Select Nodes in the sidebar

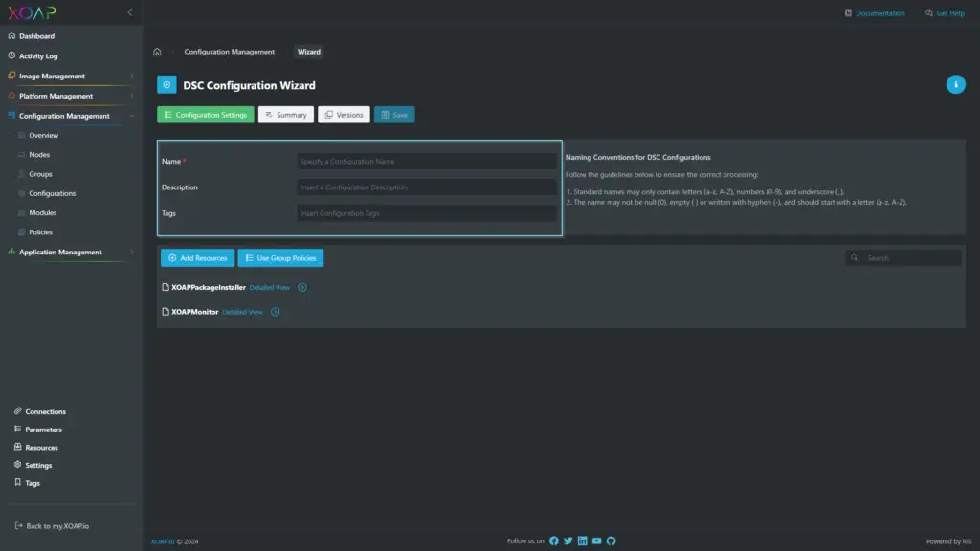[x=38, y=155]
